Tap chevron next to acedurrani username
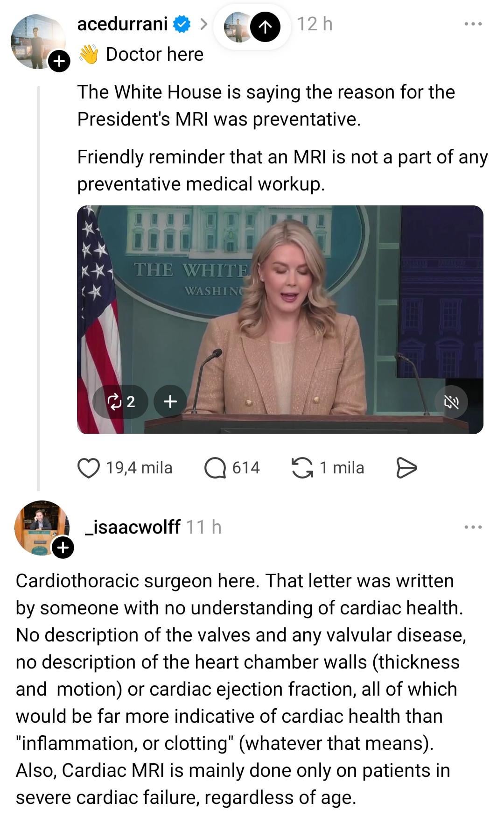Image resolution: width=504 pixels, height=824 pixels. (x=203, y=24)
